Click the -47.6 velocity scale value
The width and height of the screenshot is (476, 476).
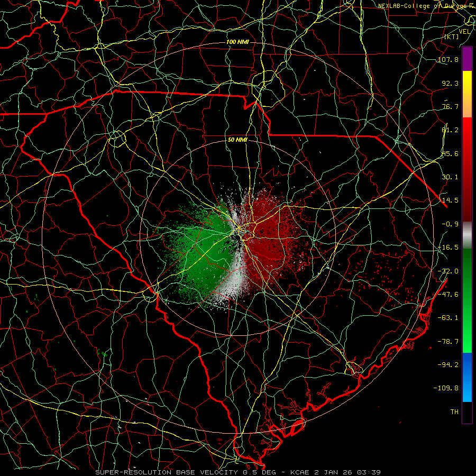coord(448,295)
